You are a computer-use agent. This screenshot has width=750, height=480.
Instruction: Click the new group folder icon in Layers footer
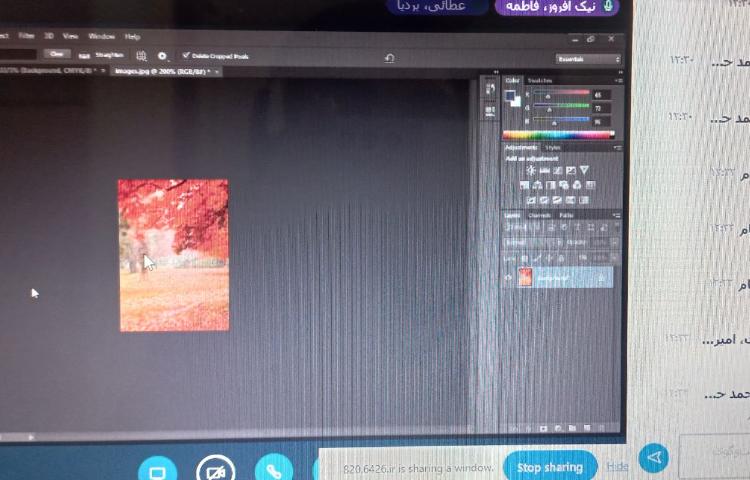[x=573, y=428]
